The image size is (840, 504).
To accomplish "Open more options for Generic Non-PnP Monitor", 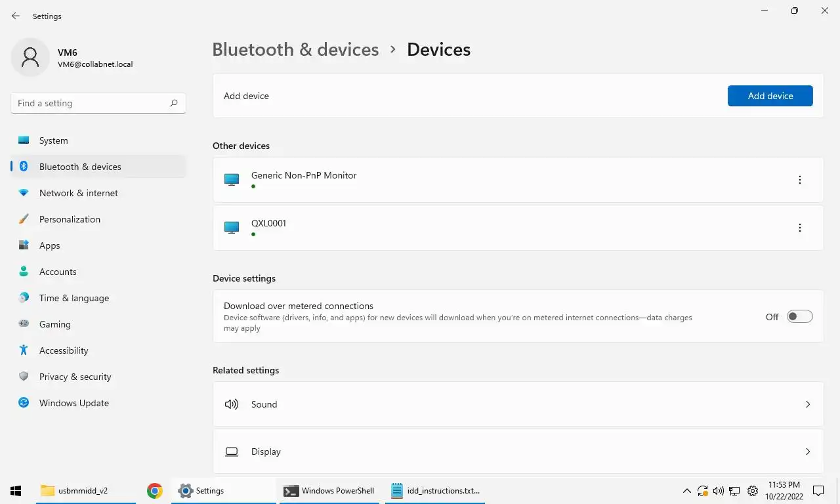I will [x=799, y=180].
